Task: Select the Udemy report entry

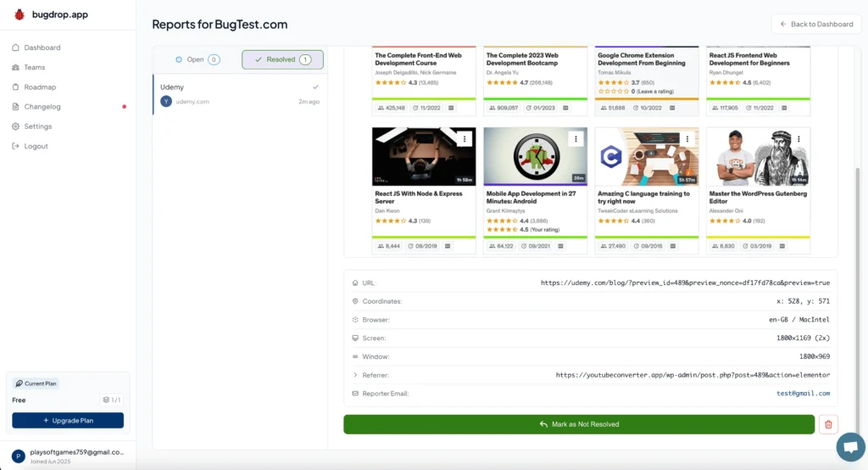Action: [240, 94]
